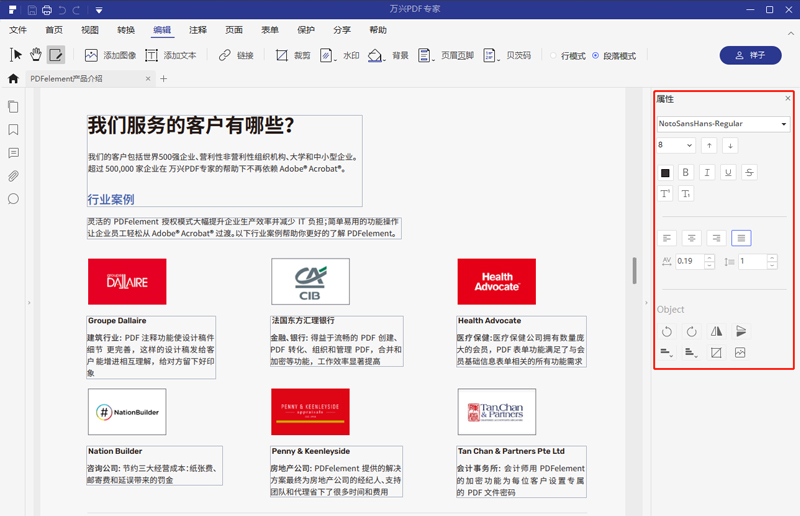Increase font size with up arrow
This screenshot has height=516, width=800.
coord(709,145)
